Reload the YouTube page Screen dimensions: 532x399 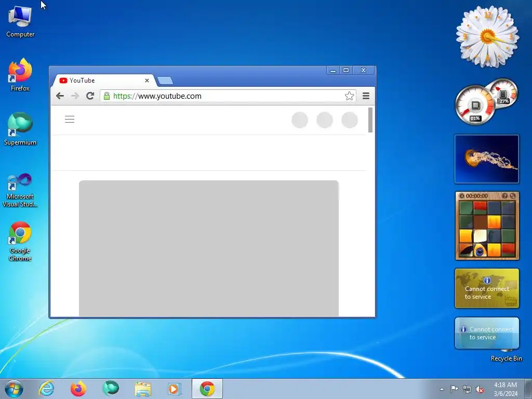click(x=90, y=96)
